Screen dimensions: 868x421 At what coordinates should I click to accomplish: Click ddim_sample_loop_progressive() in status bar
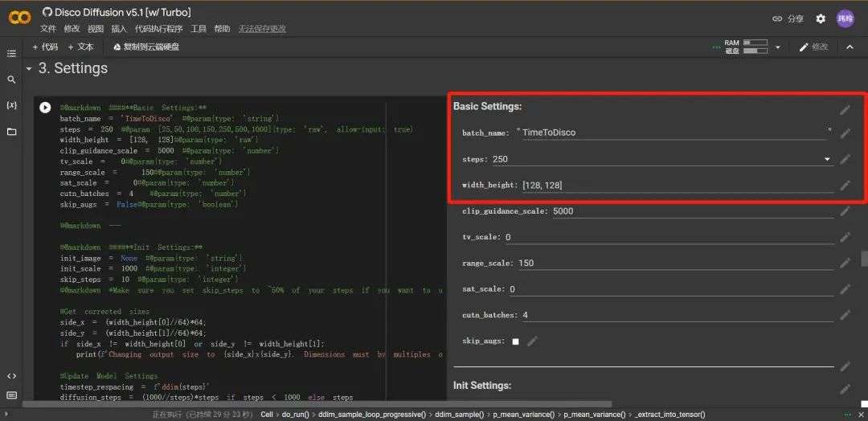[x=373, y=415]
